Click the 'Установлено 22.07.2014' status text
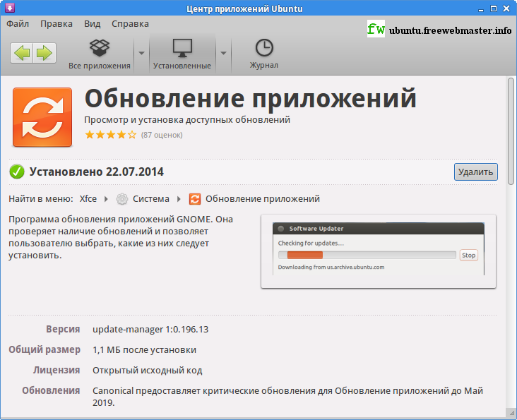517x420 pixels. (96, 172)
